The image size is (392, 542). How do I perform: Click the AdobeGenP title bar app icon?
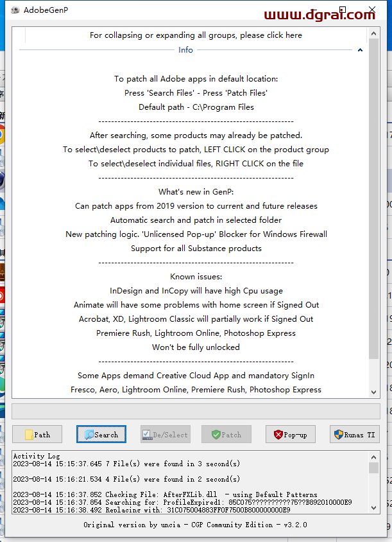pyautogui.click(x=15, y=10)
